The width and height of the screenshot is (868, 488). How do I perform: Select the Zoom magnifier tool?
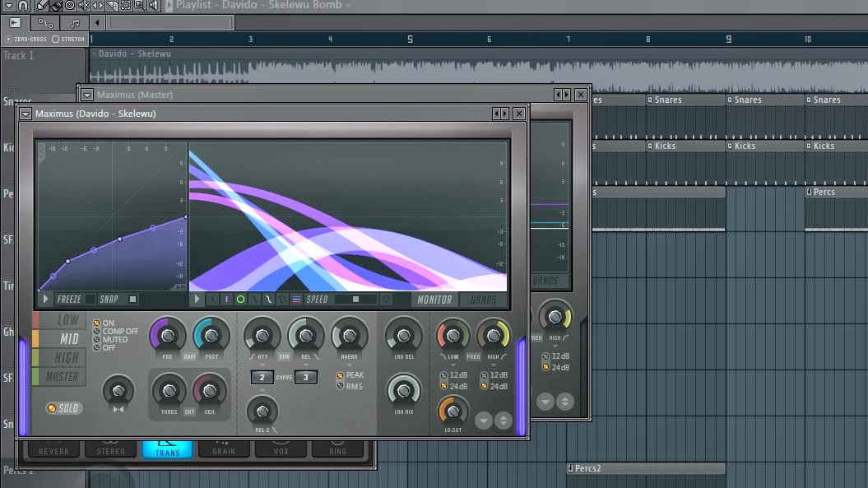(140, 5)
